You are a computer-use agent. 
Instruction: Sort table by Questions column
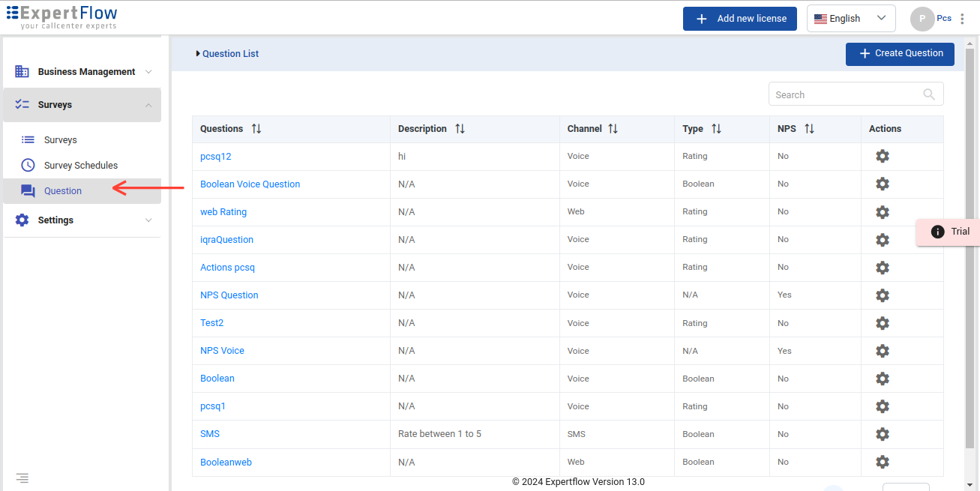(256, 129)
